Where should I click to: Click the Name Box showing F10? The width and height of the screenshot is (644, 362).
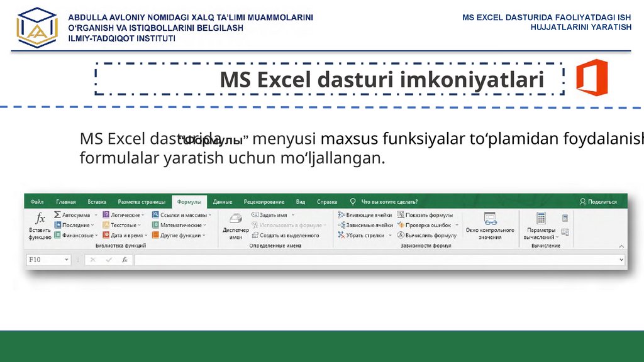tap(48, 260)
